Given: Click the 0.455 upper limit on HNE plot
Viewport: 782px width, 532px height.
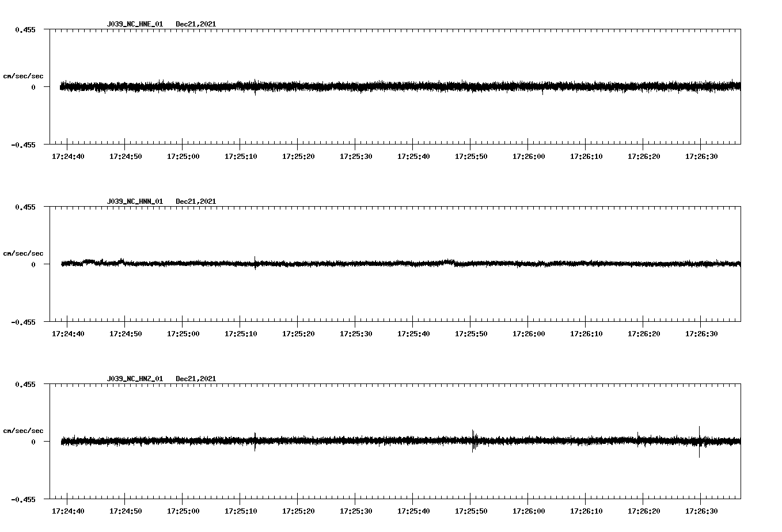Looking at the screenshot, I should coord(25,29).
